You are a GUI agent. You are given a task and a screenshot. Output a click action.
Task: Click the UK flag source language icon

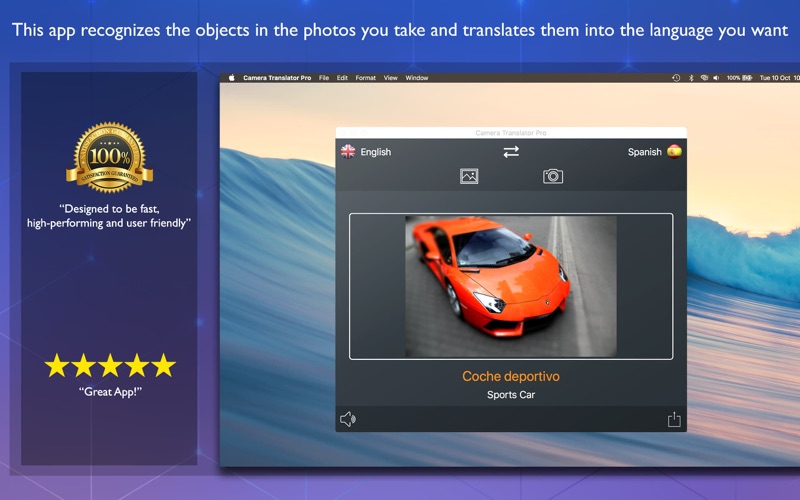coord(348,152)
